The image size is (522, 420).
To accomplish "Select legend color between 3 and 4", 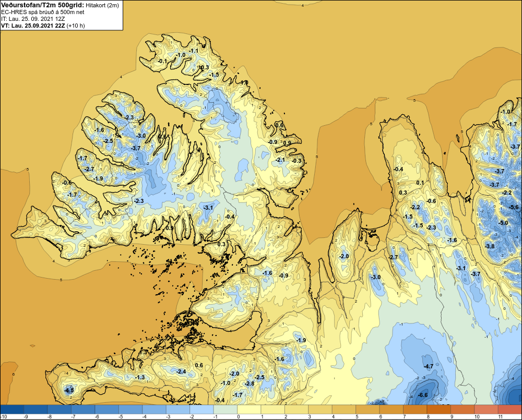I will (321, 409).
